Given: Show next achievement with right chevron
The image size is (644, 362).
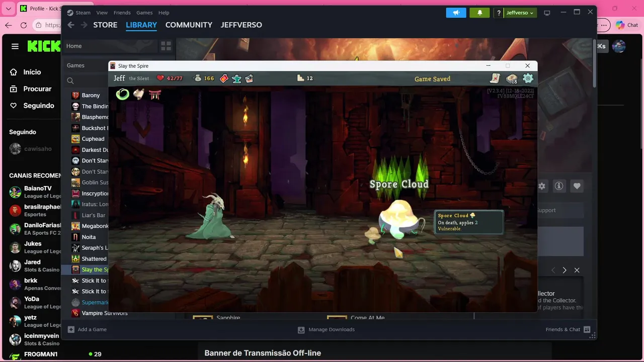Looking at the screenshot, I should coord(565,270).
